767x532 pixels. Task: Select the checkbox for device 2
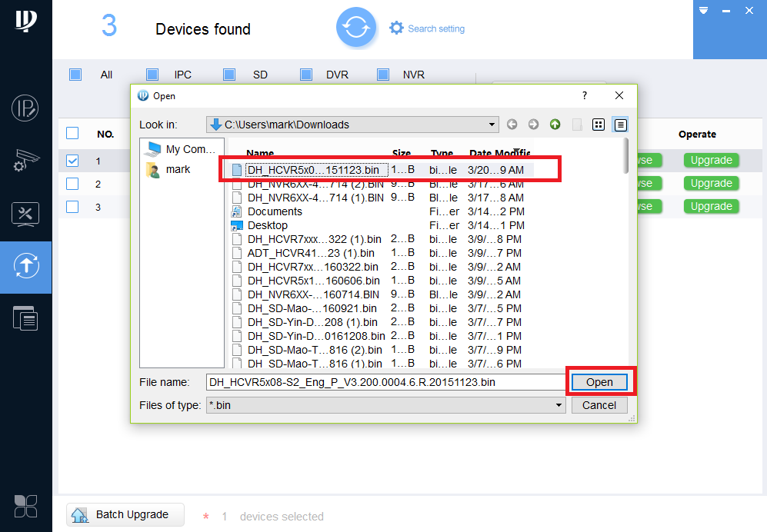(x=72, y=184)
